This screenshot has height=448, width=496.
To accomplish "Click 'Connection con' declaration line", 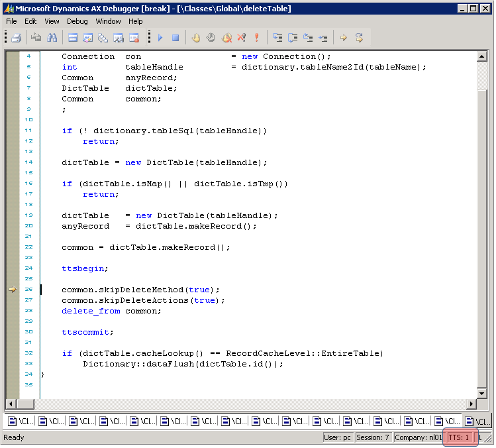I will tap(196, 56).
